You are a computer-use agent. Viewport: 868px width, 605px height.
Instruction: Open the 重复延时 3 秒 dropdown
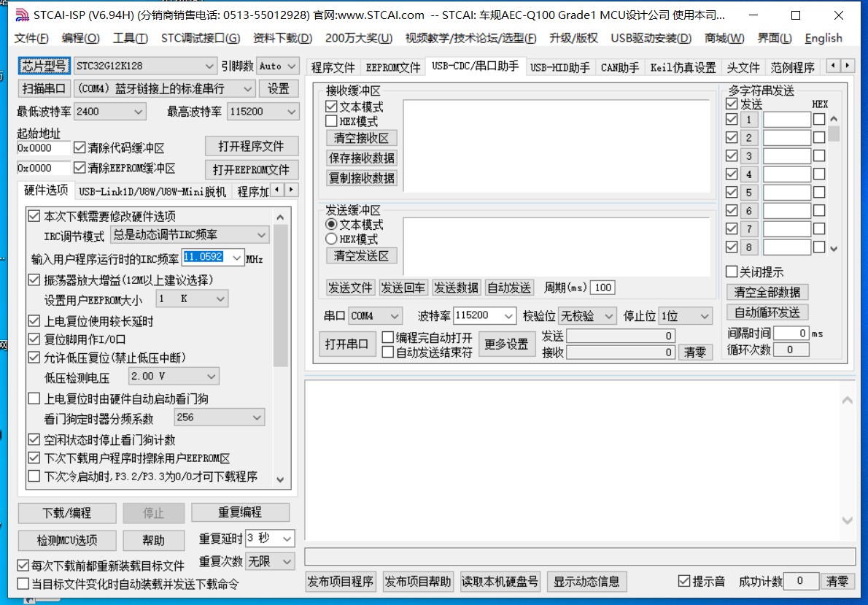click(270, 538)
